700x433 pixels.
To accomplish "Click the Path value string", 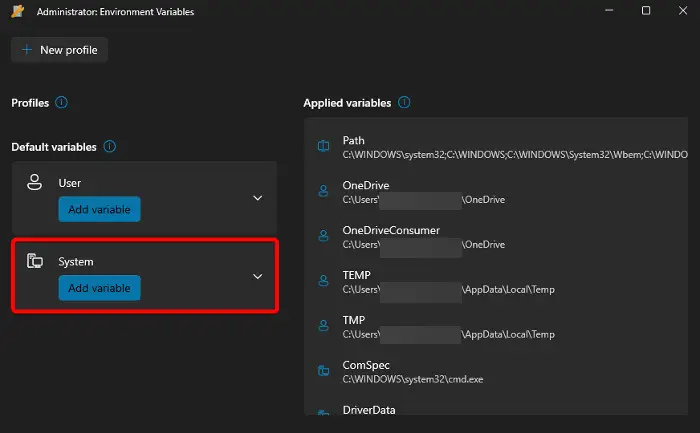I will (x=515, y=155).
